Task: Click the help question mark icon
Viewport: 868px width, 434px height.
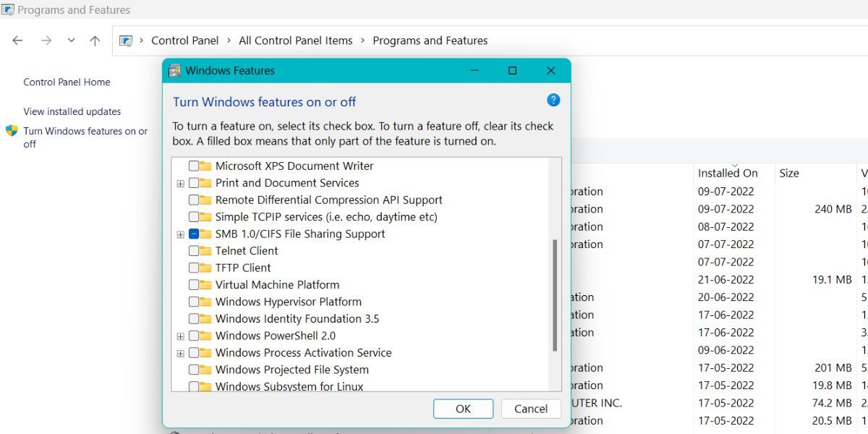Action: pyautogui.click(x=553, y=100)
